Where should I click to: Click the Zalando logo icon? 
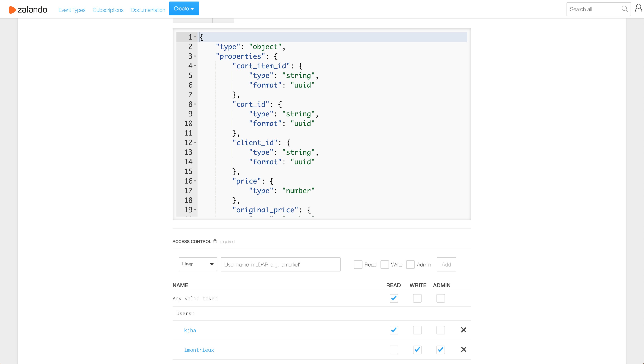click(12, 10)
